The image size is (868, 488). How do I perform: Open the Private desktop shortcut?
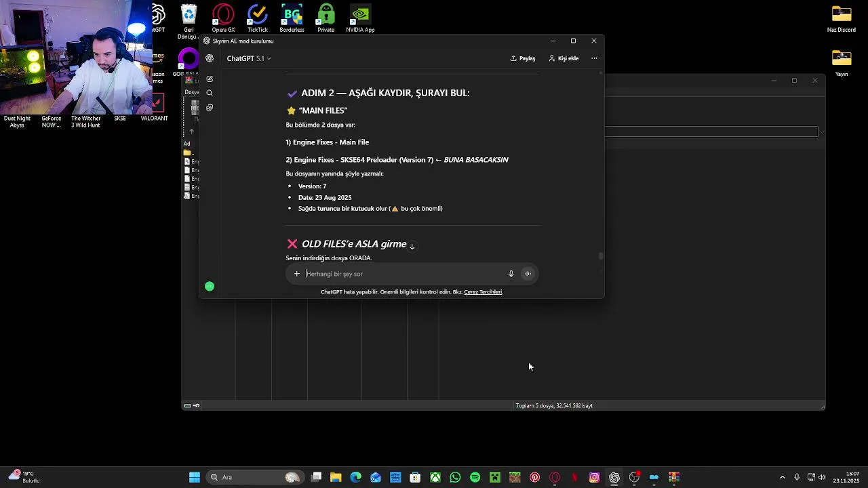(325, 18)
